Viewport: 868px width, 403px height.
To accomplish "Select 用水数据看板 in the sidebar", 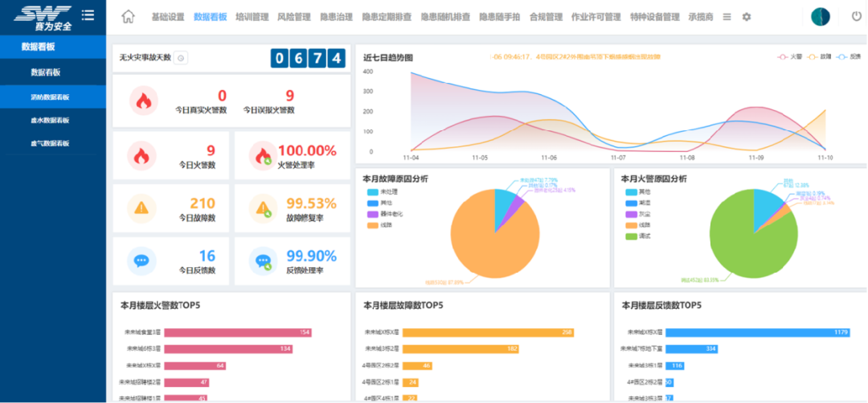I will (x=50, y=121).
